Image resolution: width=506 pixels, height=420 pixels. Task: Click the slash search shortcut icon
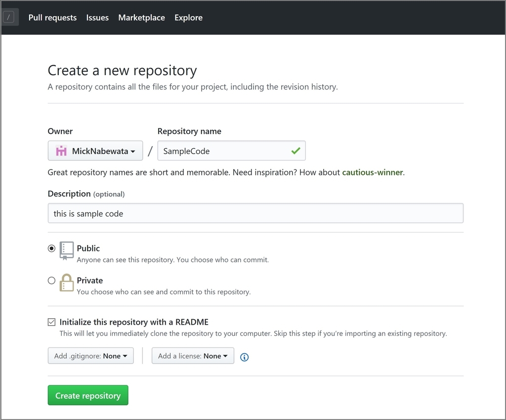[x=9, y=17]
